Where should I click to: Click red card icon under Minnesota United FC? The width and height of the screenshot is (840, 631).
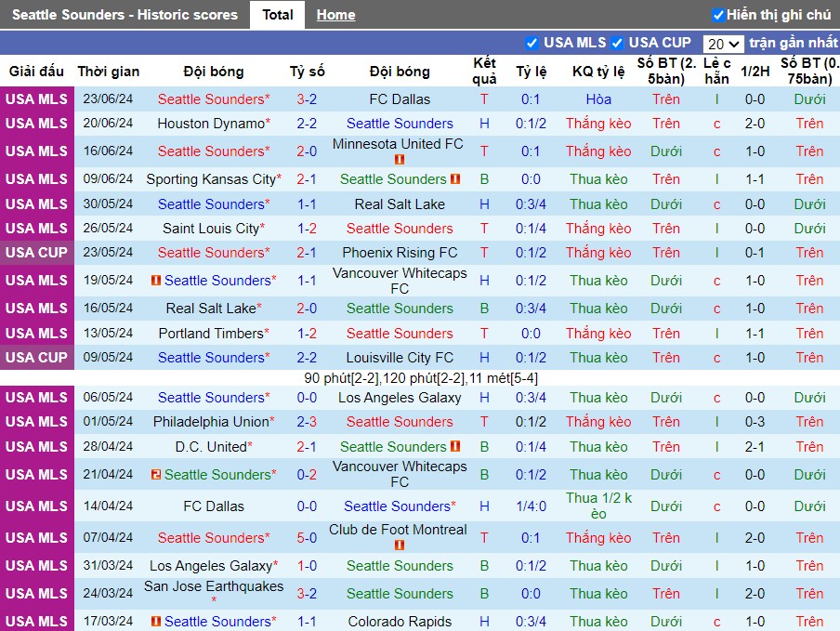coord(400,160)
